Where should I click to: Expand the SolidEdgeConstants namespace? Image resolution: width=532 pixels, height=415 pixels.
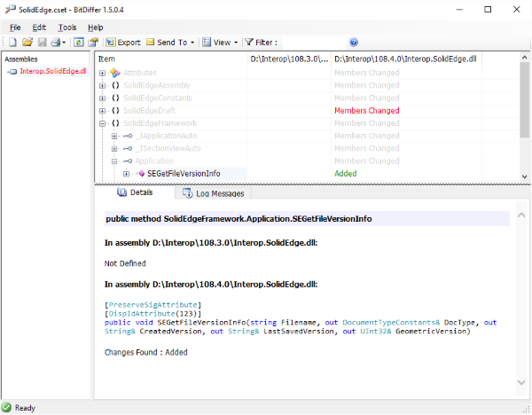coord(103,98)
